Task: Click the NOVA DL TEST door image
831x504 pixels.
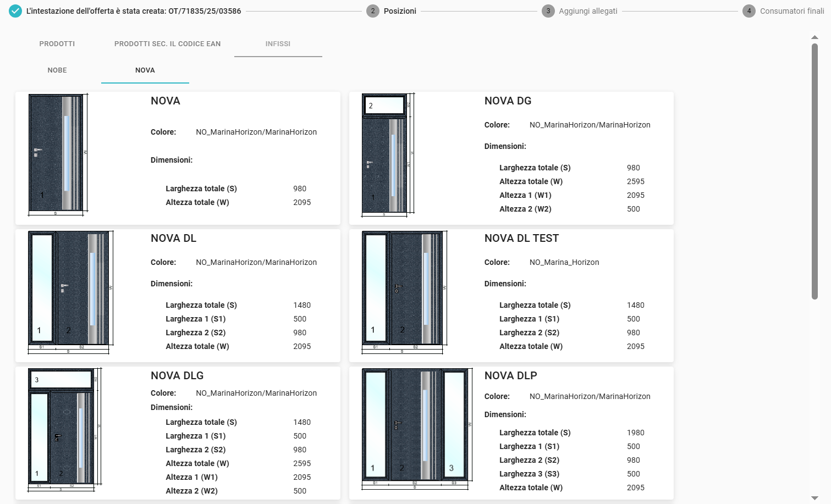Action: [x=404, y=291]
